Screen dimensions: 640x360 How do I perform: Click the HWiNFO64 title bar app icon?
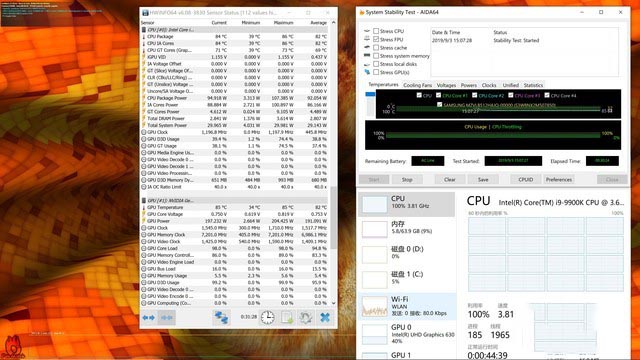pos(145,13)
